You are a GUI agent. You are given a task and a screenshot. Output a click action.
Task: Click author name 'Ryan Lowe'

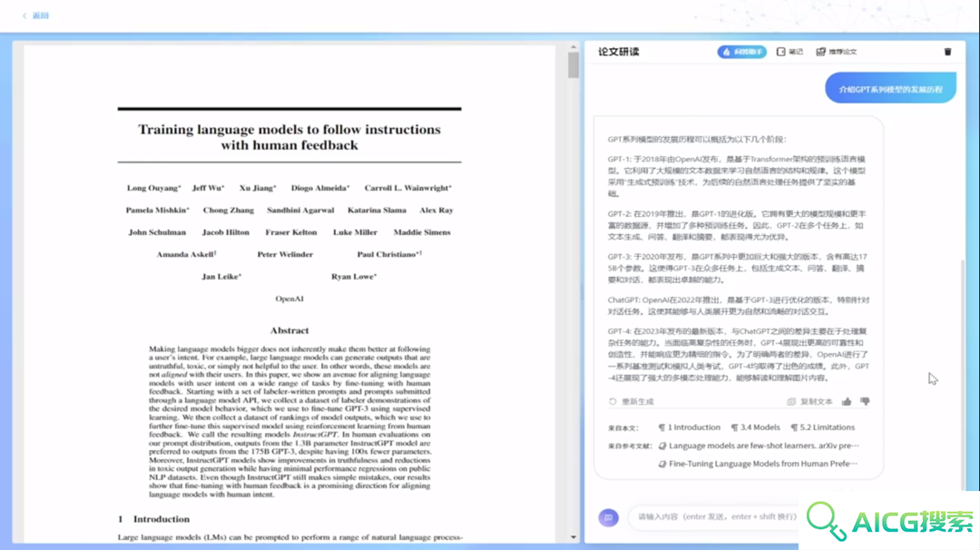[x=354, y=276]
